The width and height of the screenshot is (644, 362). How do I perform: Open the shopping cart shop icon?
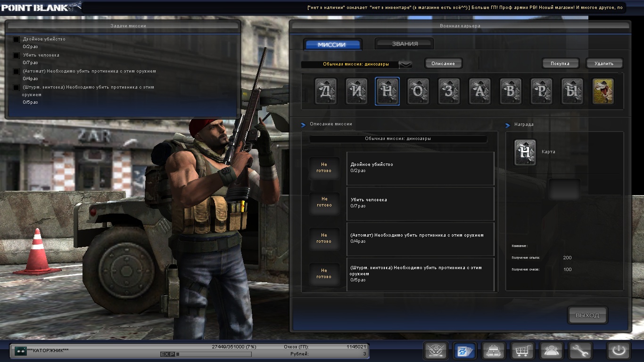coord(523,351)
